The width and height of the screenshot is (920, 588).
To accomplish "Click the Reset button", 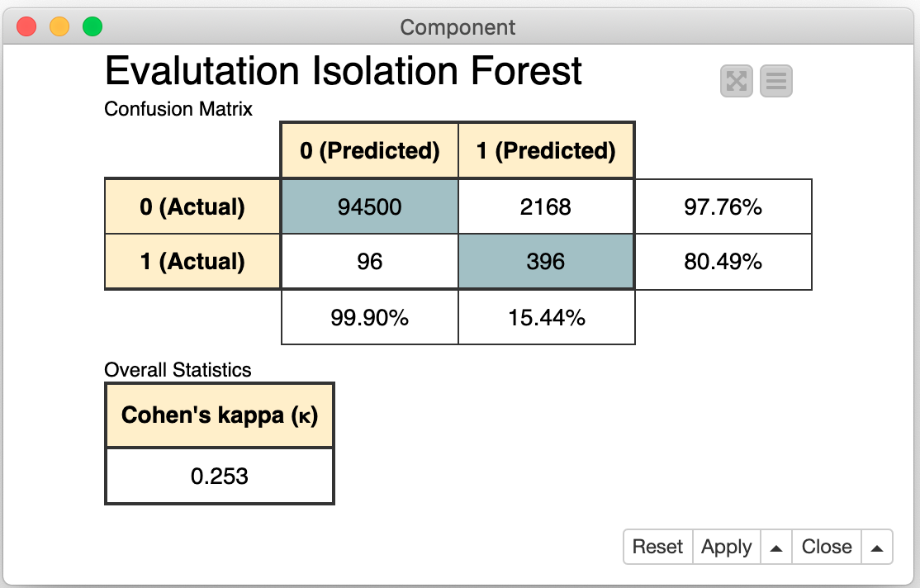I will pos(657,547).
